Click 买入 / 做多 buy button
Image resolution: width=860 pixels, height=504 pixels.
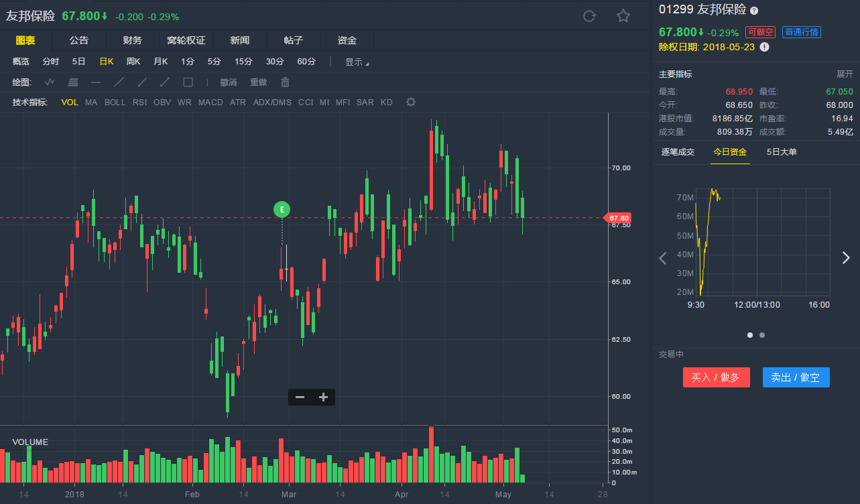[716, 377]
